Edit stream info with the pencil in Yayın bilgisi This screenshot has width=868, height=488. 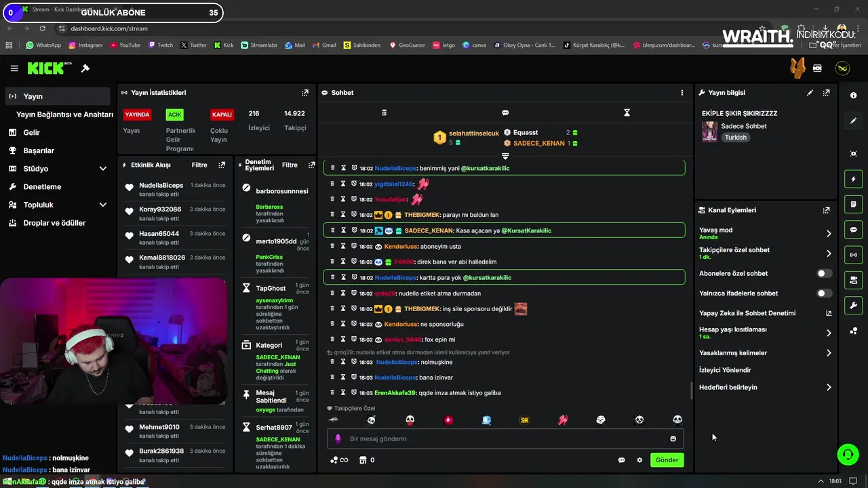coord(810,93)
